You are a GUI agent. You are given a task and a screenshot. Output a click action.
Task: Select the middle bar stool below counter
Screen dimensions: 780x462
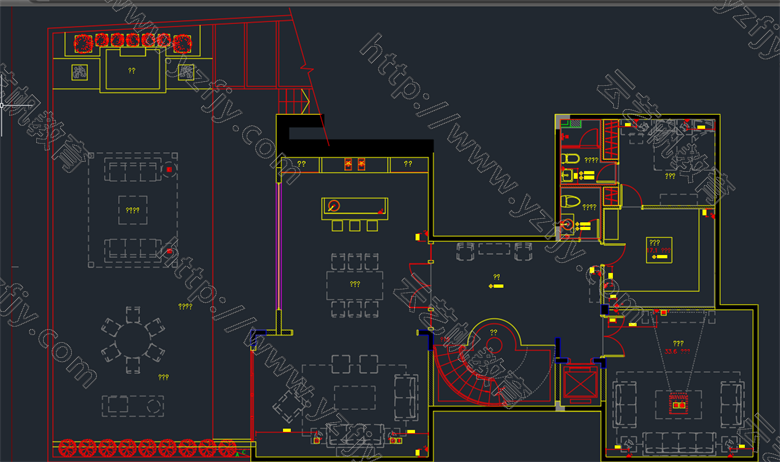(x=354, y=226)
